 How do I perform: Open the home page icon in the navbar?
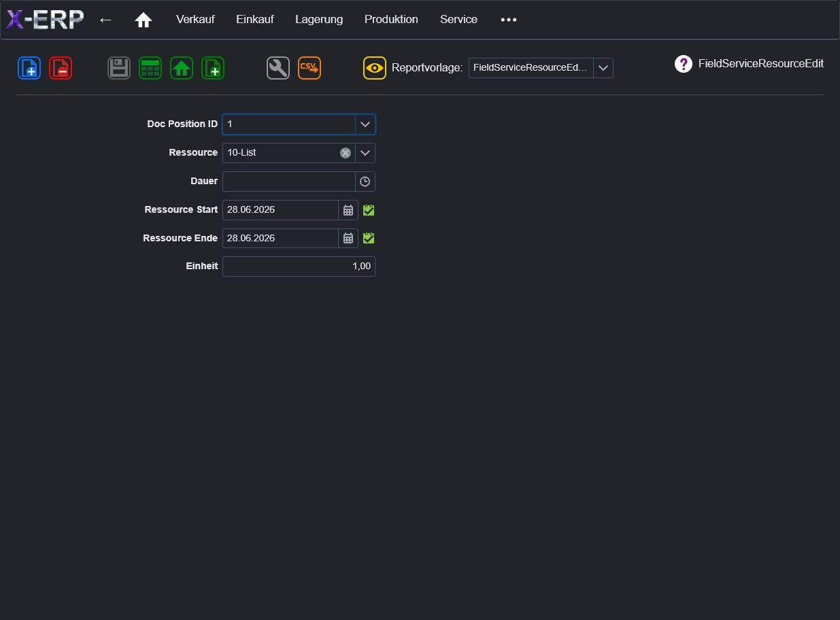point(143,20)
